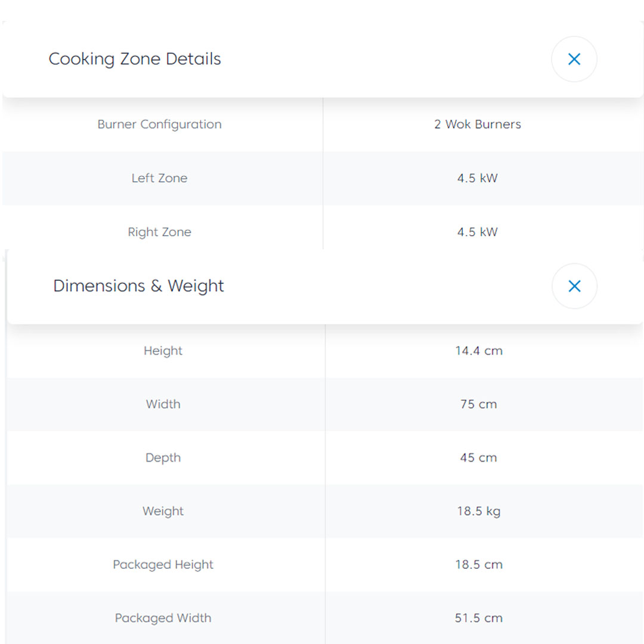Viewport: 644px width, 644px height.
Task: Select the Packaged Height row label
Action: coord(163,565)
